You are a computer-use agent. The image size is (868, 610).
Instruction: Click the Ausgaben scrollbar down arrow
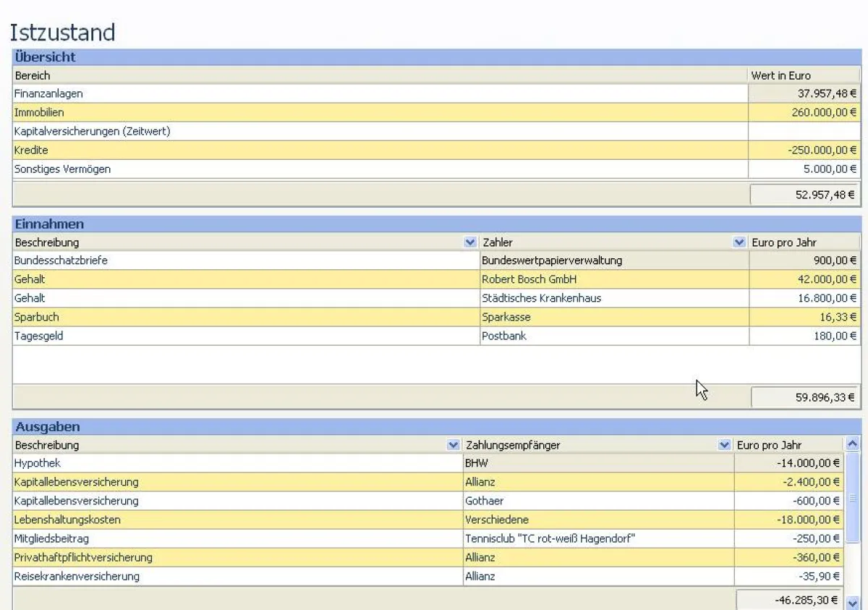point(852,601)
